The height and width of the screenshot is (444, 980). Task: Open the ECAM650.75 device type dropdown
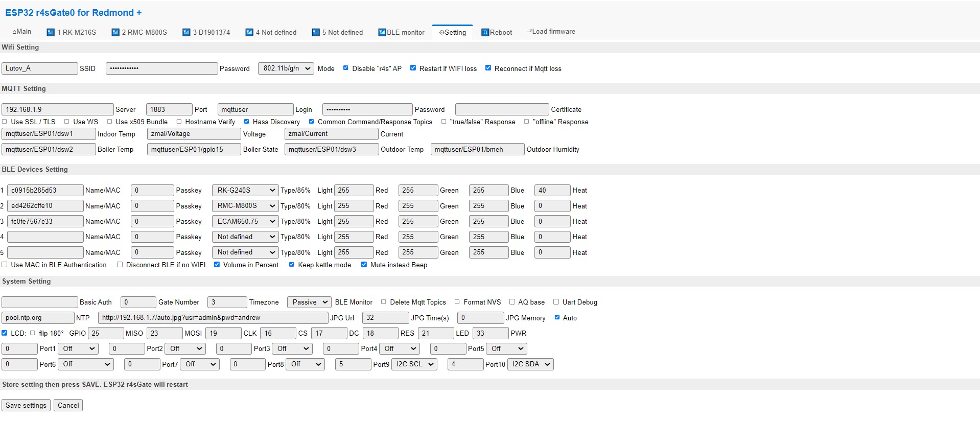tap(245, 221)
